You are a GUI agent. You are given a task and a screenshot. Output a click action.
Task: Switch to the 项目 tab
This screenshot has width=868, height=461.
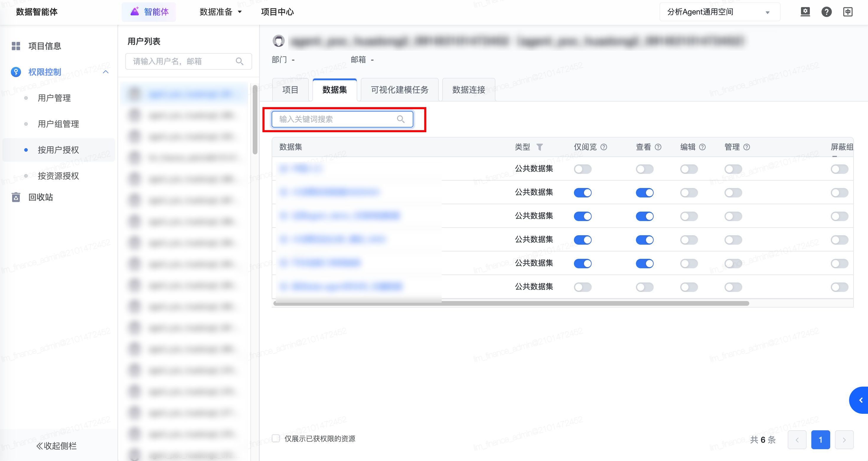click(290, 90)
